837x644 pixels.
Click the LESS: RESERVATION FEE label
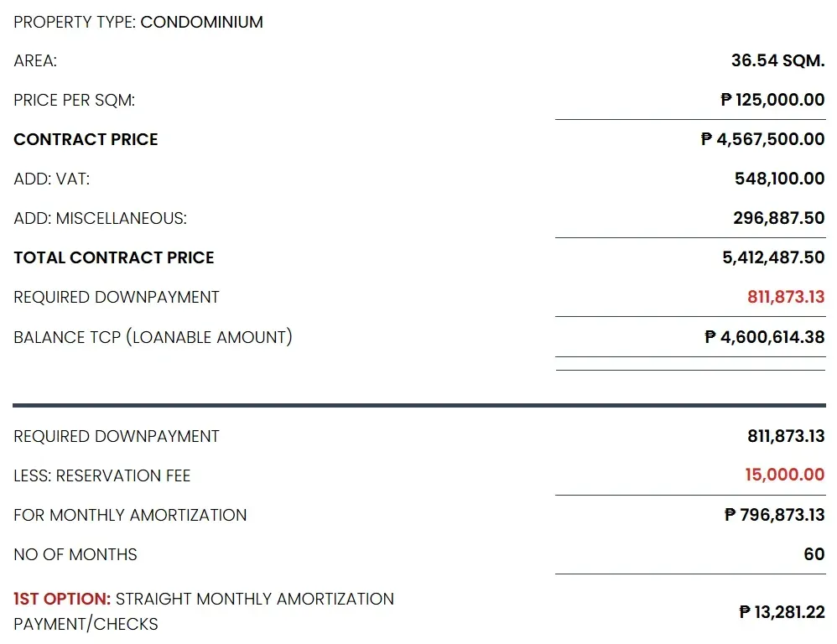[102, 475]
